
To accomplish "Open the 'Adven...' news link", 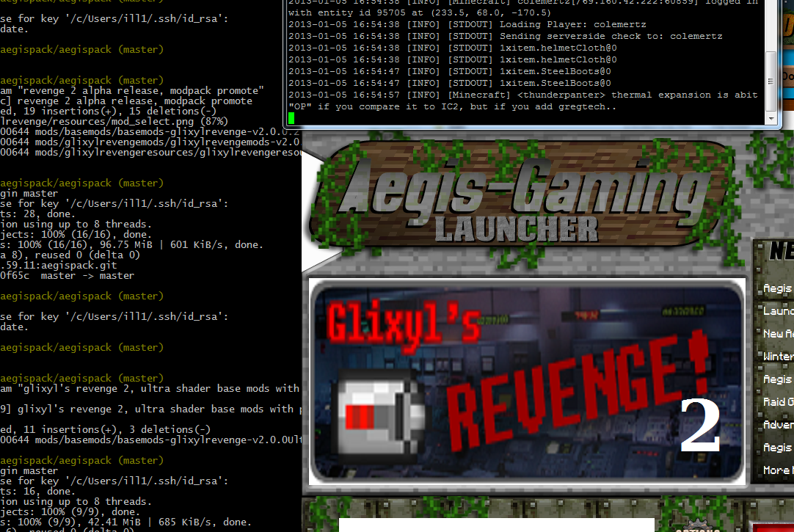I will pos(778,425).
